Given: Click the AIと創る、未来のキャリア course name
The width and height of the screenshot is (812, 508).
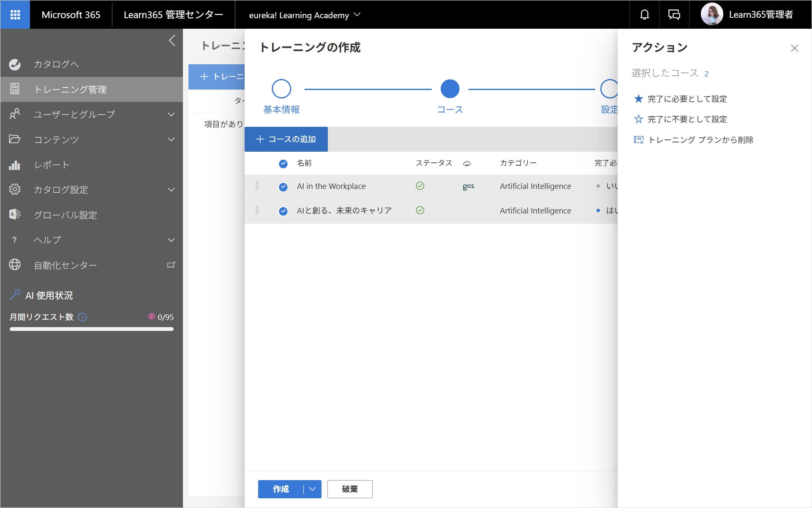Looking at the screenshot, I should pos(344,210).
